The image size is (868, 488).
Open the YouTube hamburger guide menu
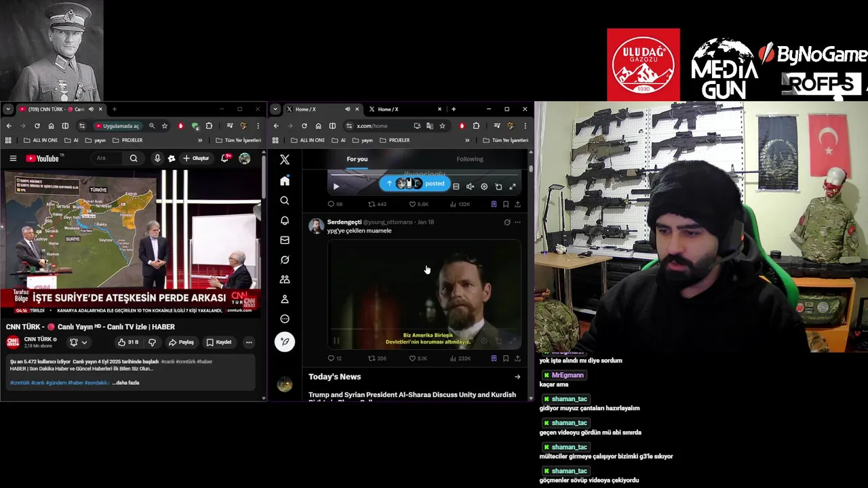[13, 159]
